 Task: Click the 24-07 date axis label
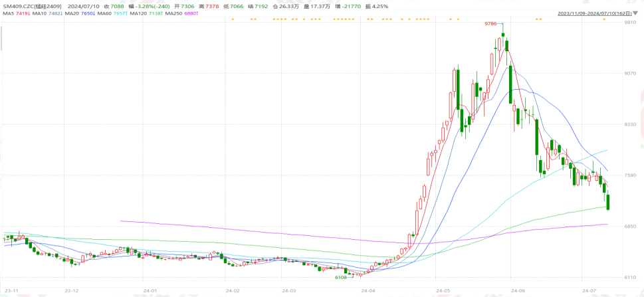589,290
